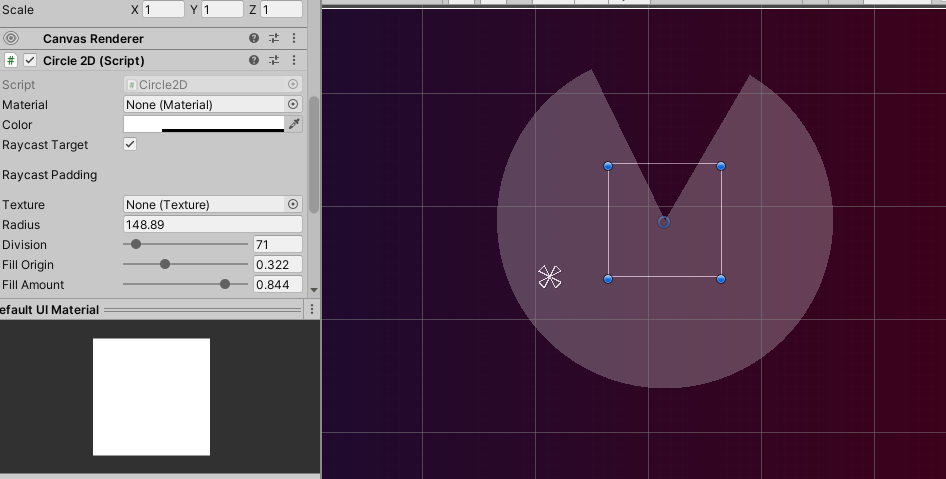Click the Radius value field

(x=212, y=225)
